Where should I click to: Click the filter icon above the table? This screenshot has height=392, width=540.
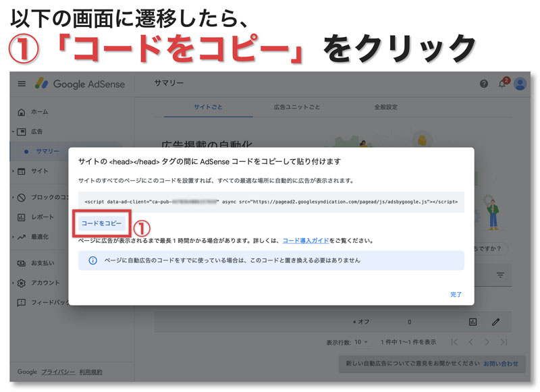[500, 275]
